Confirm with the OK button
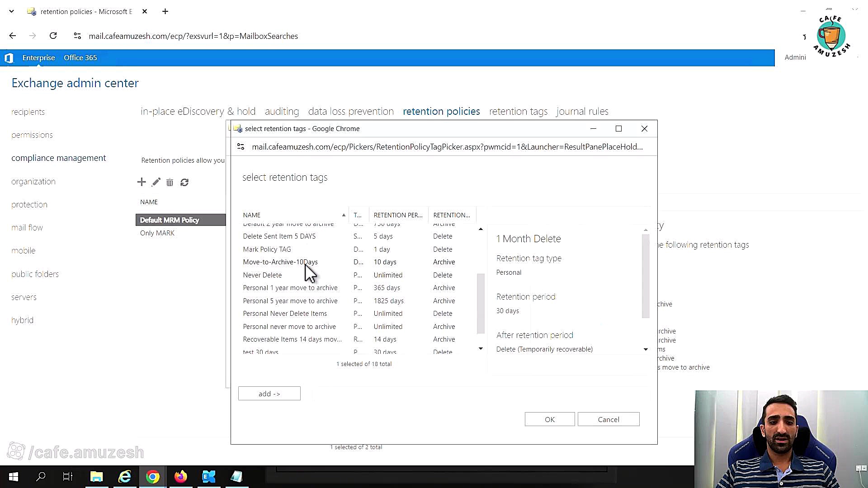The width and height of the screenshot is (868, 488). pos(550,419)
